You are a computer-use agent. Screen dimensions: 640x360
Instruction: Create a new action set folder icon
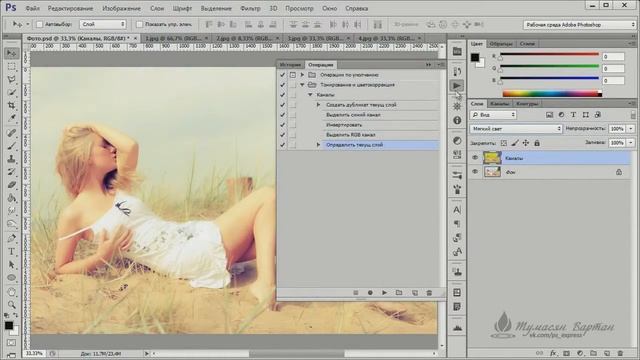tap(399, 293)
